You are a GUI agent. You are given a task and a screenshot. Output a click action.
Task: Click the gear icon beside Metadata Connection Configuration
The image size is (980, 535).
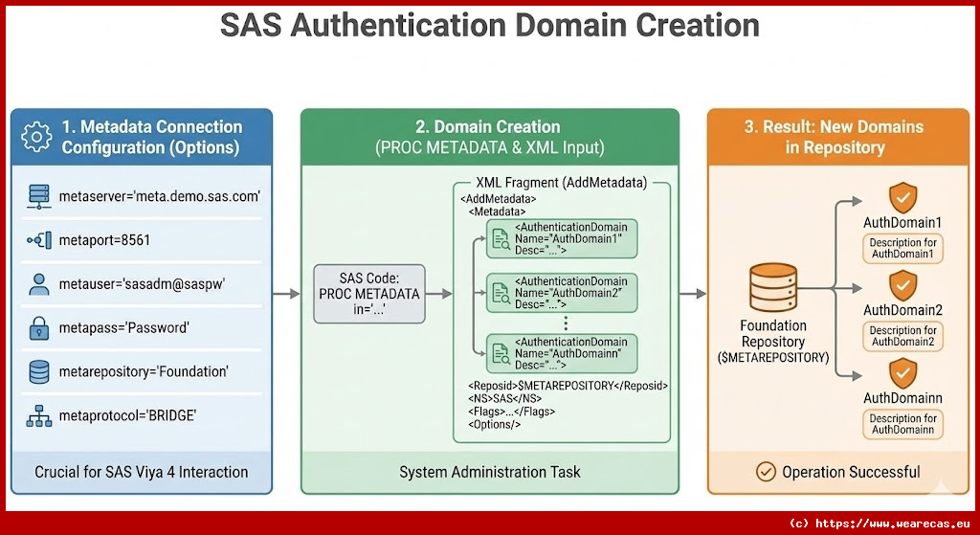pyautogui.click(x=35, y=138)
